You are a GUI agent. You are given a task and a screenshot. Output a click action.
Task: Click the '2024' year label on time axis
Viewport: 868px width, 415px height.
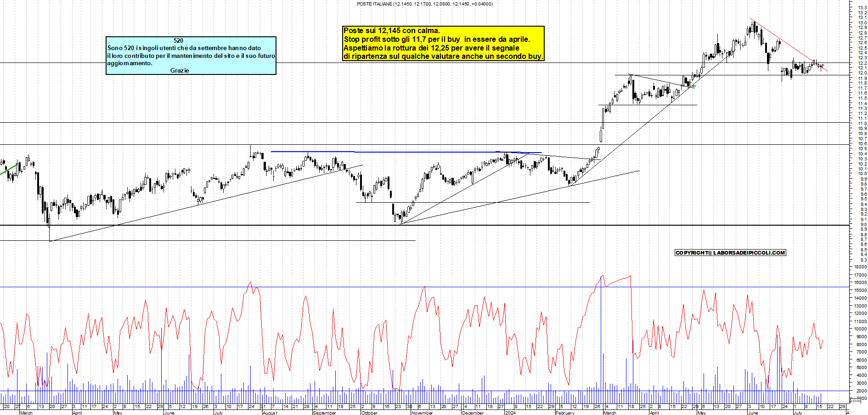point(510,413)
